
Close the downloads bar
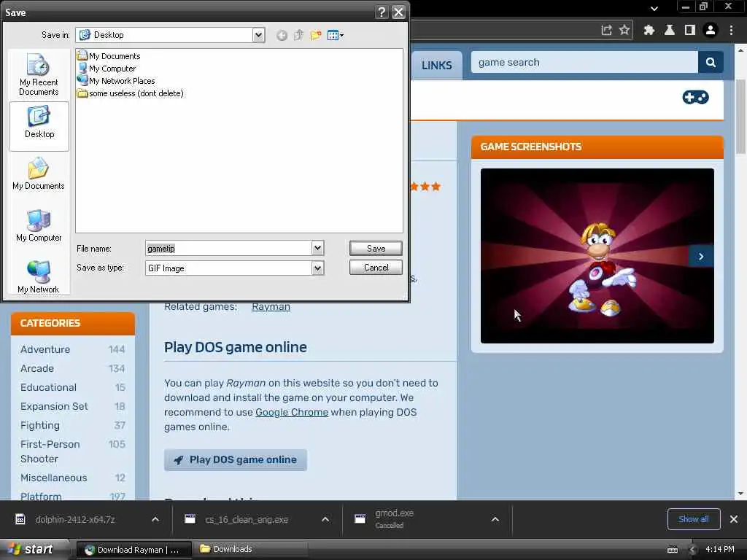click(x=734, y=519)
